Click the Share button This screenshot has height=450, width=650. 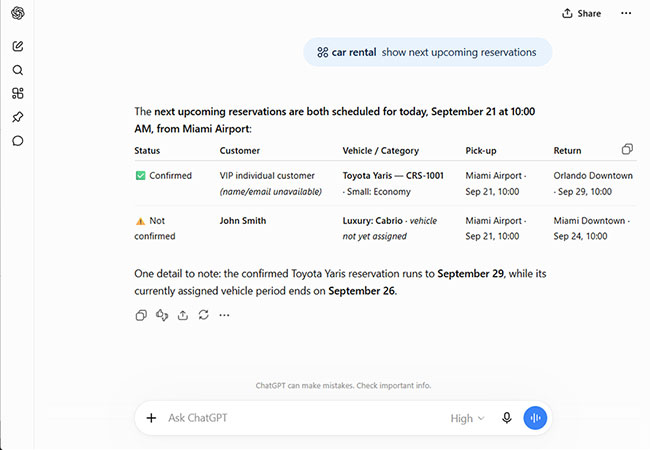581,14
